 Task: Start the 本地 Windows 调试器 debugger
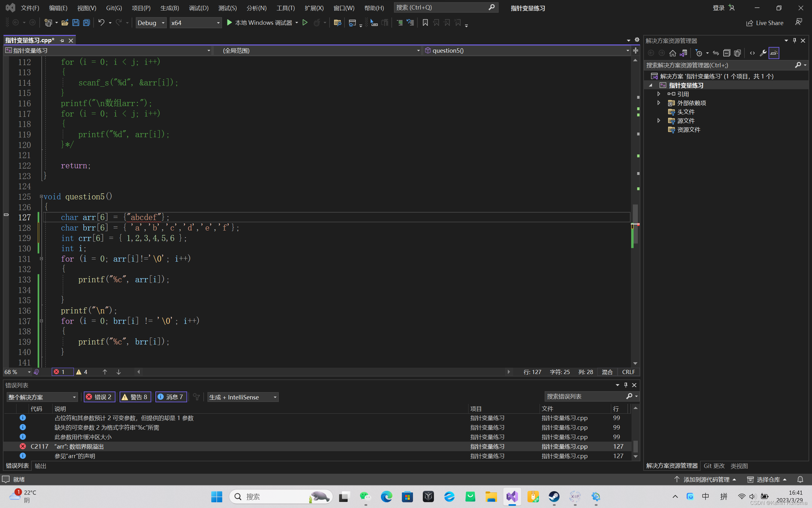(259, 23)
